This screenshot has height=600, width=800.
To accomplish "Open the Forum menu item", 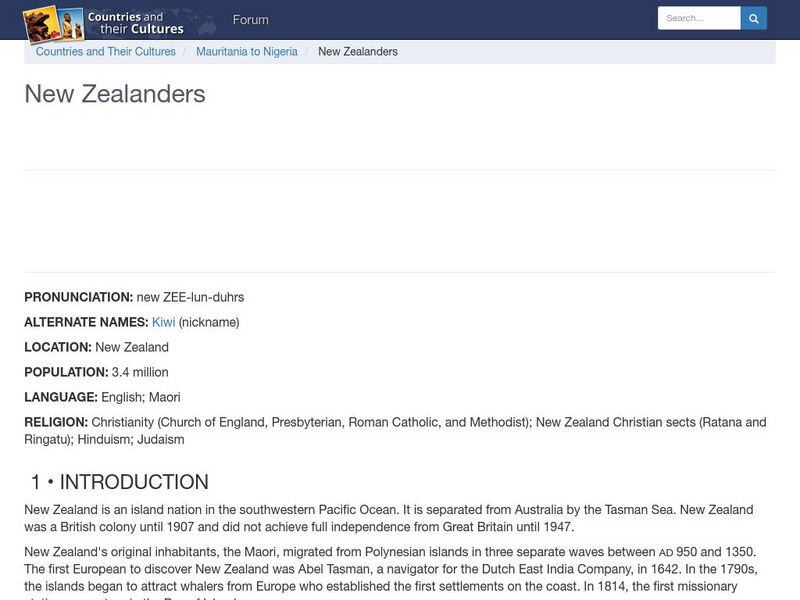I will click(251, 20).
